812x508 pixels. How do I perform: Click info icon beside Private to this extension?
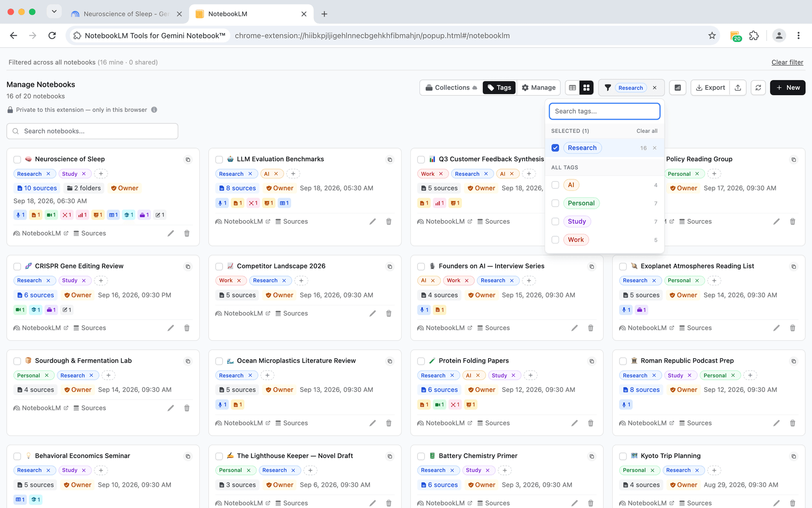pyautogui.click(x=154, y=110)
